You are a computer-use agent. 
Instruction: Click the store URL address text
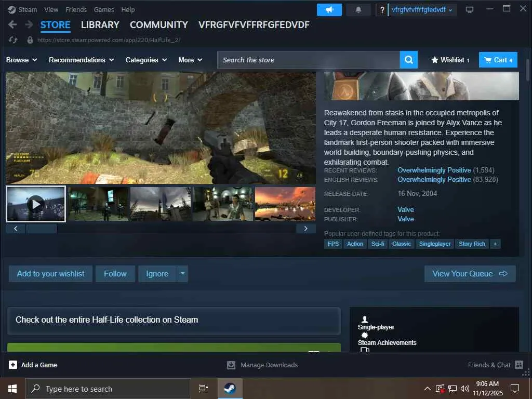(109, 40)
